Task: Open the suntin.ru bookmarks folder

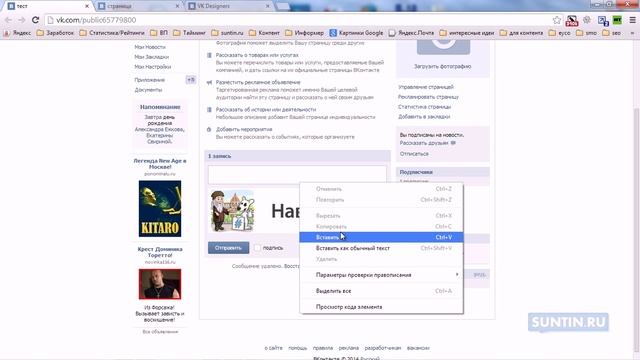Action: 227,33
